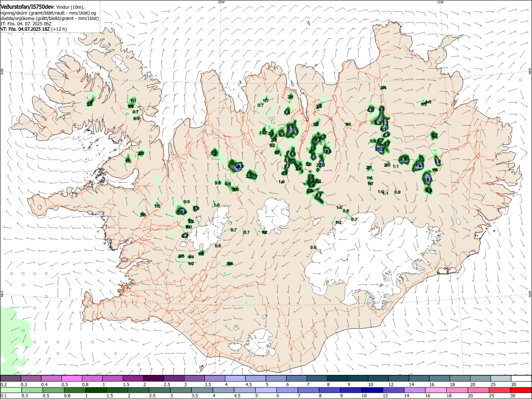Select the 3.9 rainfall value
This screenshot has height=399, width=532.
coord(313,148)
